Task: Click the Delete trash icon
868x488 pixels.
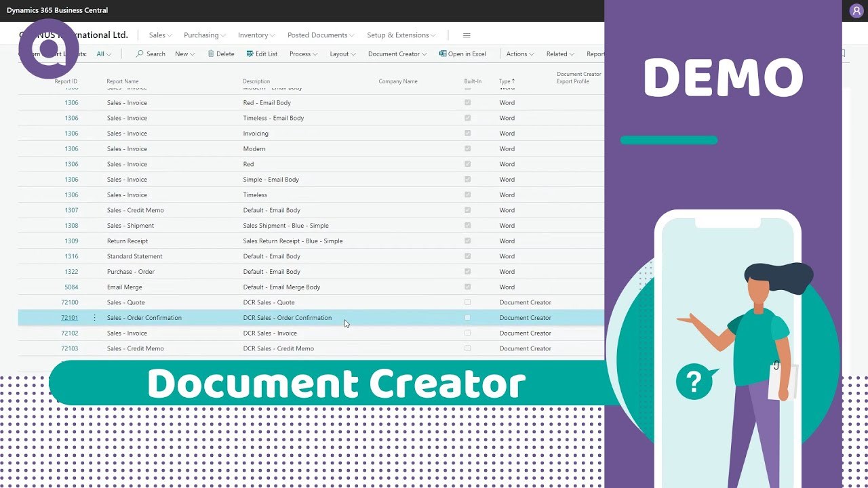Action: coord(211,54)
